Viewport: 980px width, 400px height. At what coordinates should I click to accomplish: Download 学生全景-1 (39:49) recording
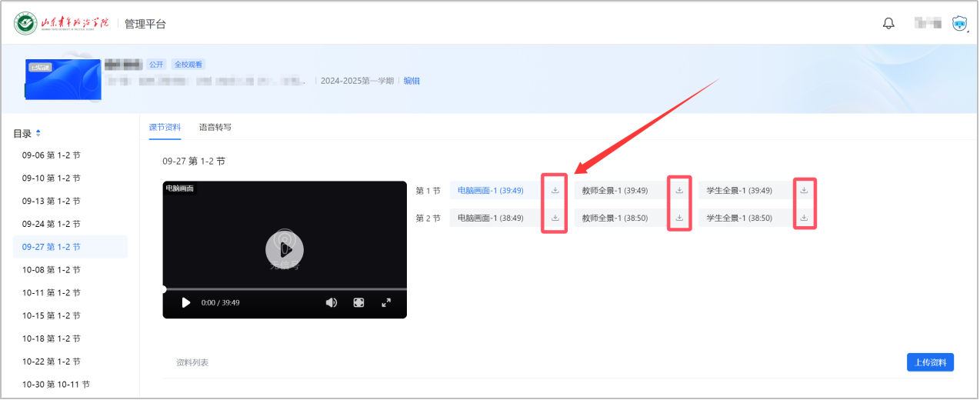(x=804, y=191)
